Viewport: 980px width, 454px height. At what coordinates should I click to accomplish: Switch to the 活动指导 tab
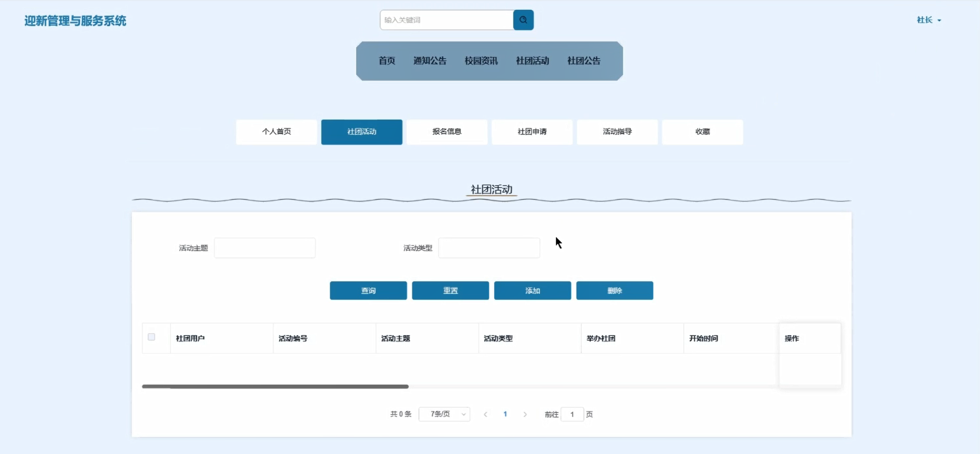(x=617, y=132)
